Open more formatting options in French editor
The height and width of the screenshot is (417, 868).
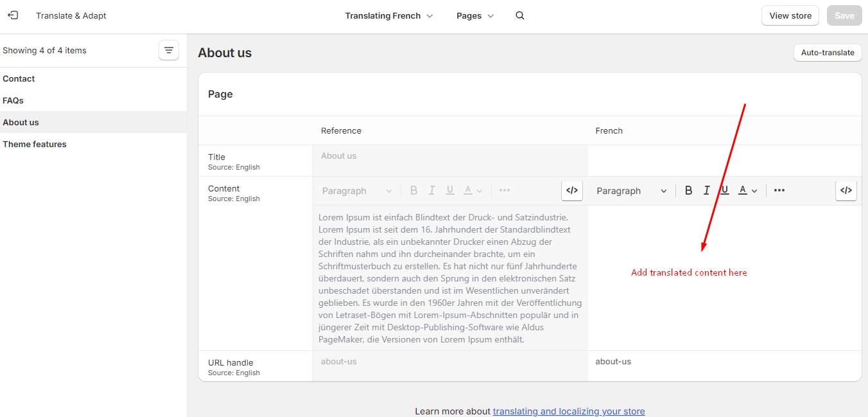pyautogui.click(x=779, y=191)
